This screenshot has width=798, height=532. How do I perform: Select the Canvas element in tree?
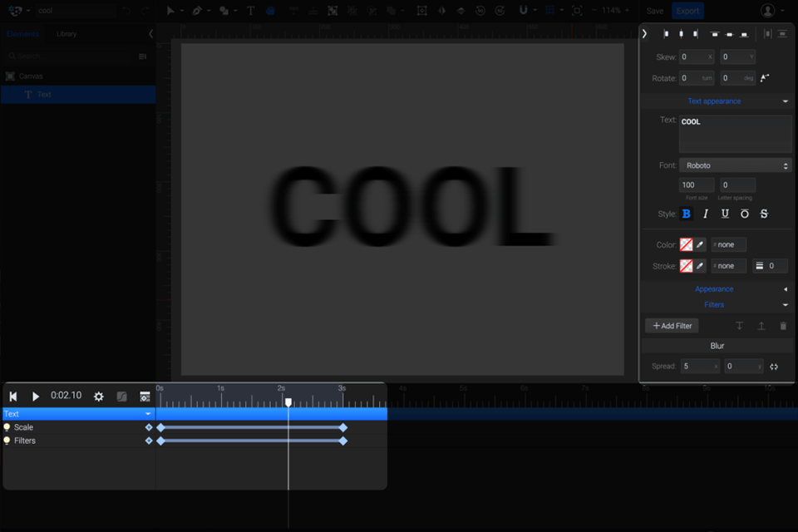[x=78, y=76]
